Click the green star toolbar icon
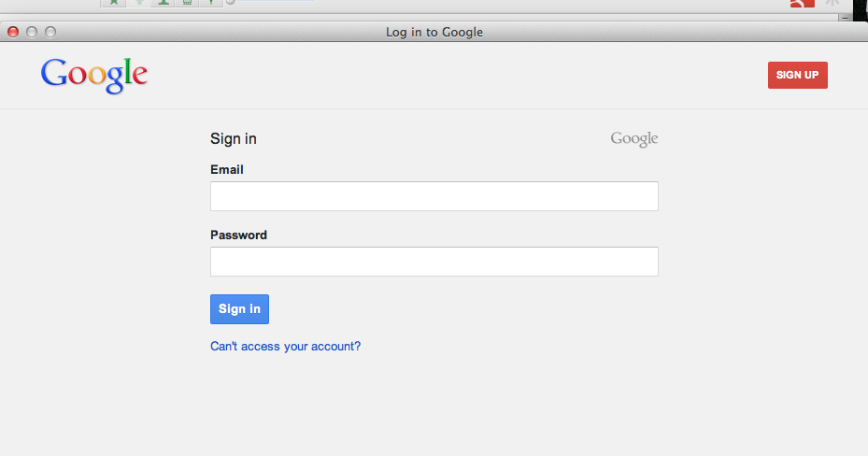 click(113, 3)
